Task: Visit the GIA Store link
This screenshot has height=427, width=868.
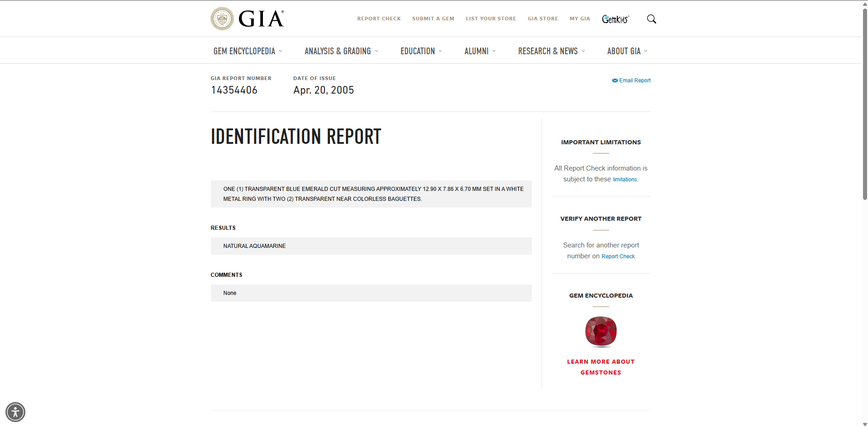Action: [x=543, y=19]
